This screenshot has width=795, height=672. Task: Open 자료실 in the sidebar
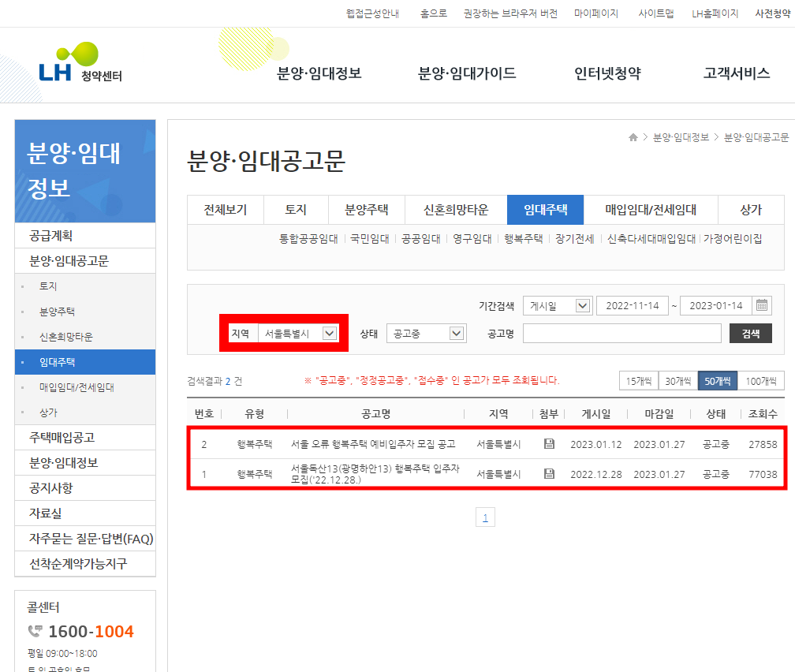[85, 513]
